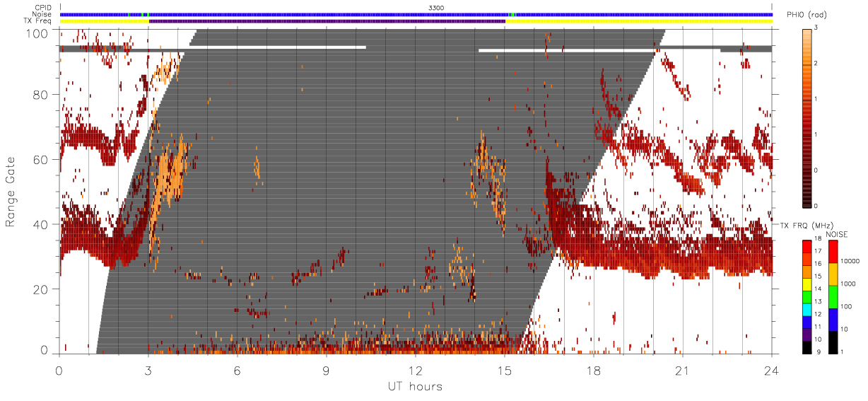Select the red 17–18 MHz swatch

click(807, 246)
